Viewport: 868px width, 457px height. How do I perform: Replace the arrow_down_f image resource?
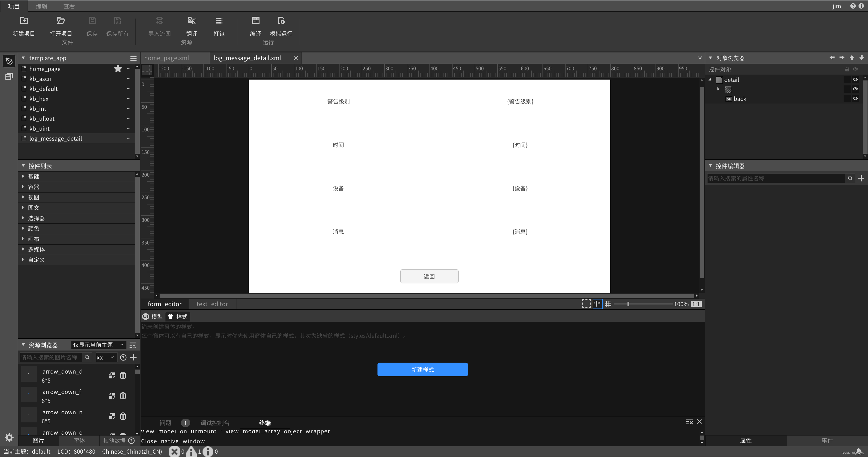[112, 396]
